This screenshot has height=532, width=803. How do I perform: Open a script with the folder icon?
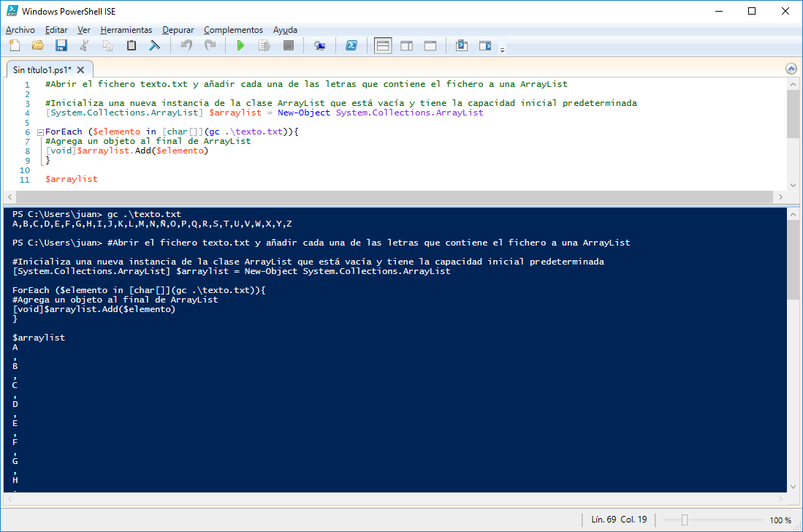38,46
